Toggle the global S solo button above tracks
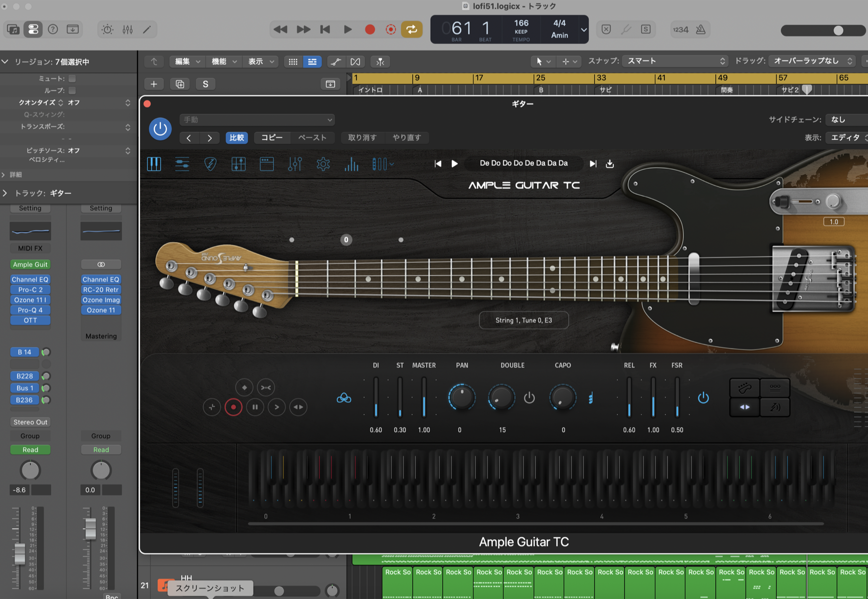Image resolution: width=868 pixels, height=599 pixels. coord(205,84)
